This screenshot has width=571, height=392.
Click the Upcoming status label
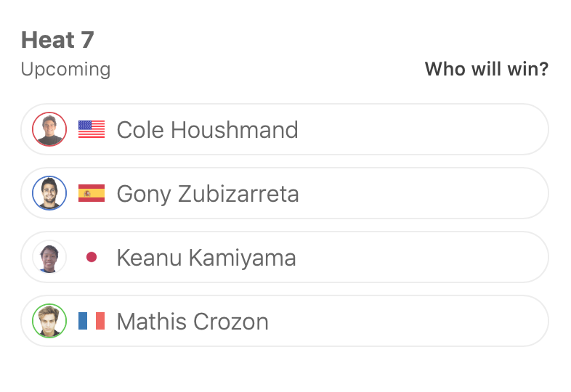(x=65, y=70)
